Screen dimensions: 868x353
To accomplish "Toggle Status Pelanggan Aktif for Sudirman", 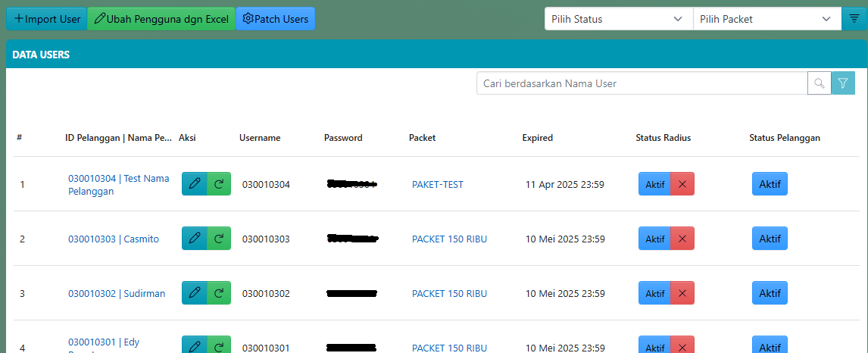I will point(770,293).
